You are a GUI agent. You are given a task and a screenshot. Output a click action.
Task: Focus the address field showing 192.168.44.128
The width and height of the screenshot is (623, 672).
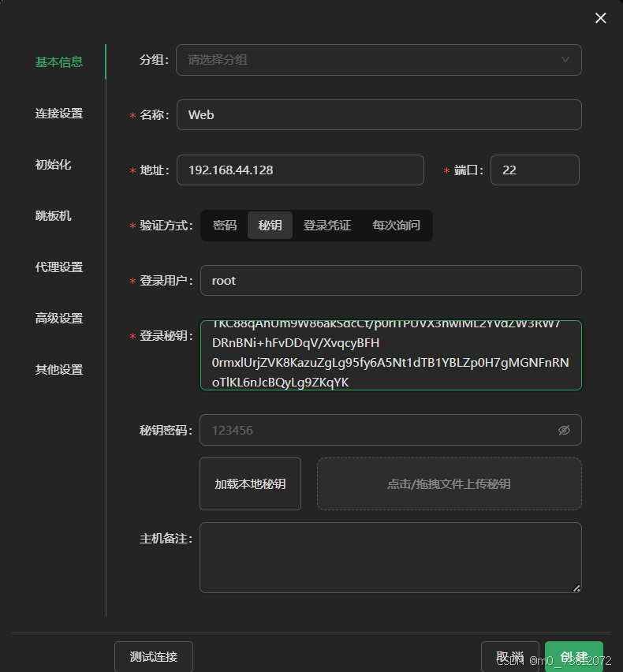300,170
